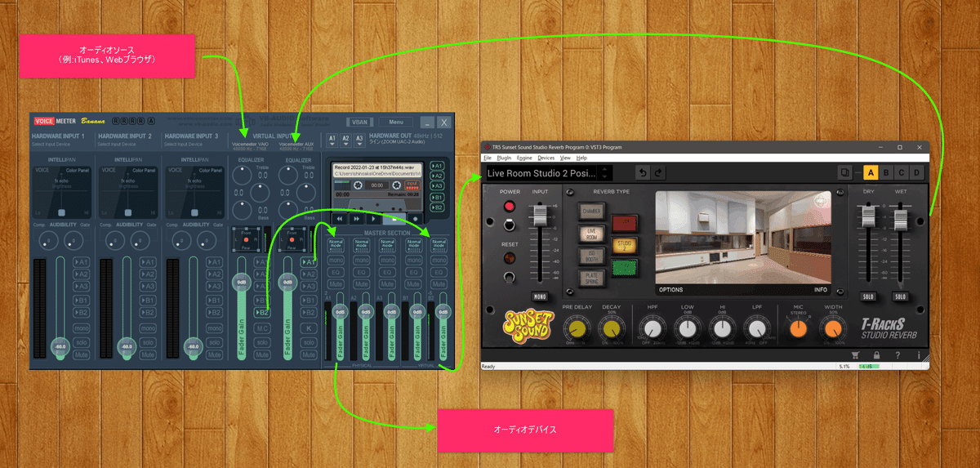Start recording on Voicemeeter cassette

(414, 219)
